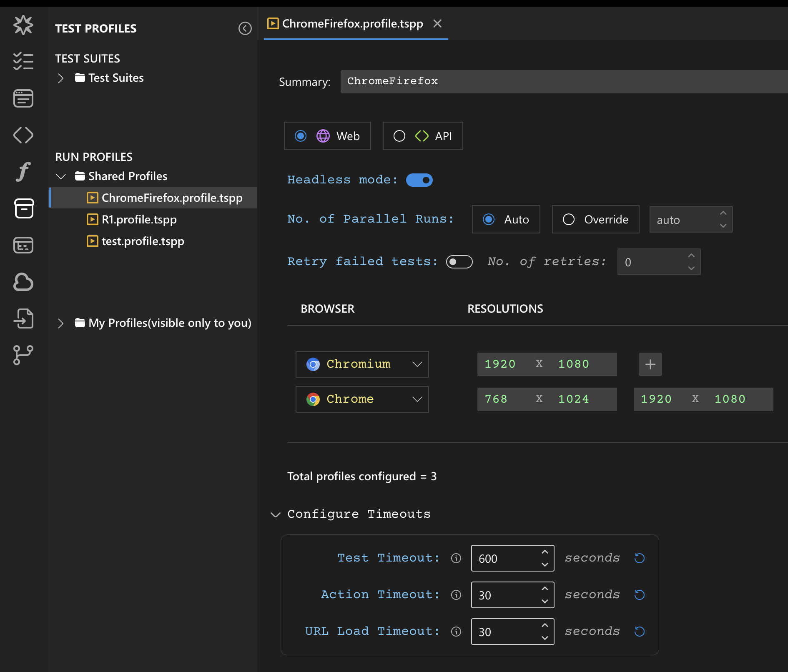Screen dimensions: 788x672
Task: Collapse the Configure Timeouts section
Action: tap(276, 514)
